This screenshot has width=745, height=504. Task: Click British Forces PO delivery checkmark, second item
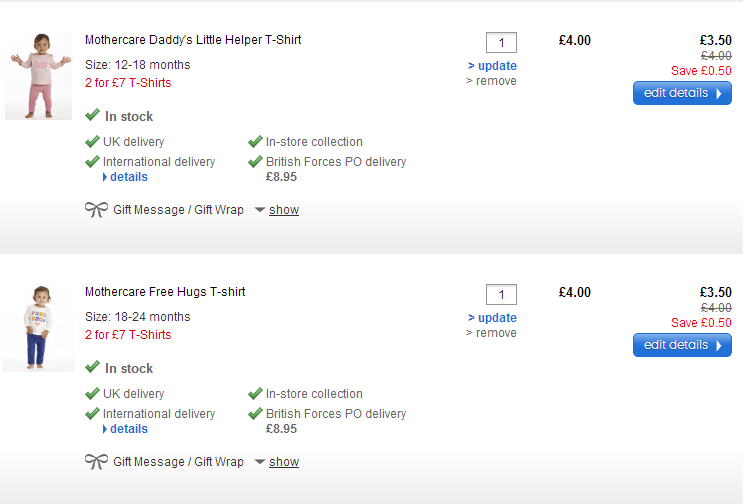point(256,414)
